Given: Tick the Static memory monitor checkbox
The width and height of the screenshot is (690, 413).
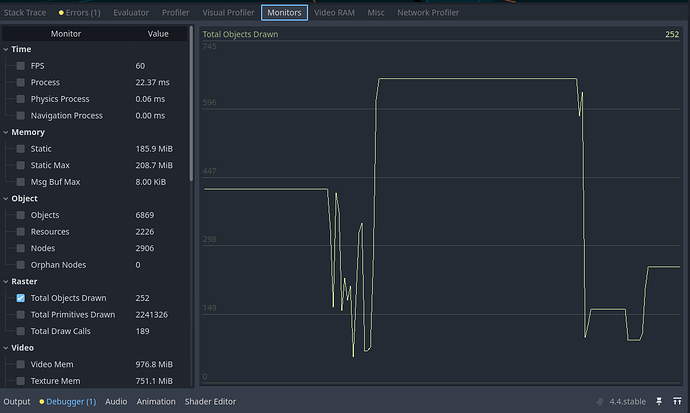Looking at the screenshot, I should point(21,149).
